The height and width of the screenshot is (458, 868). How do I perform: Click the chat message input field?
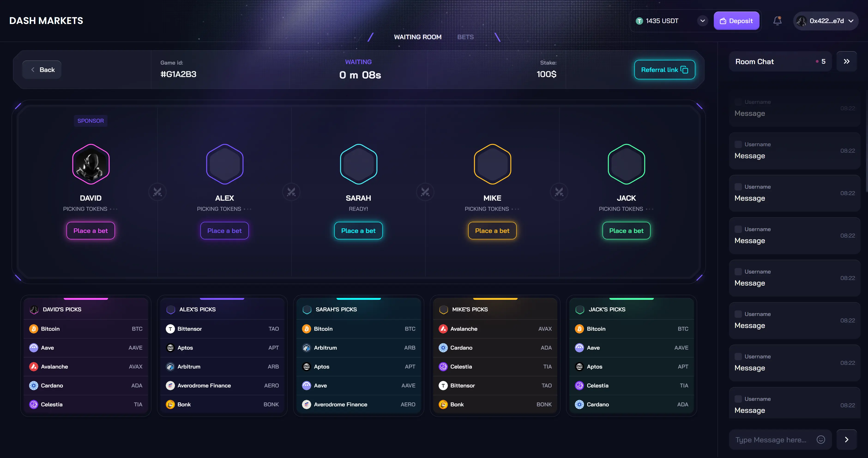tap(780, 440)
